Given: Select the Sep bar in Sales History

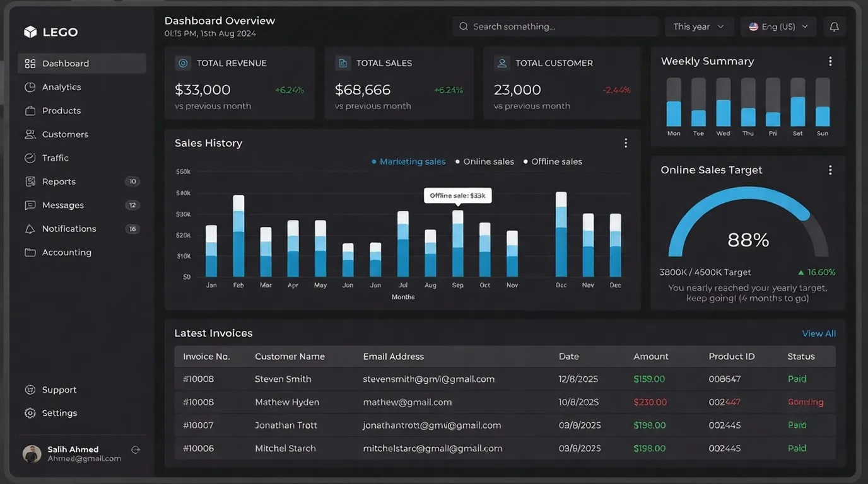Looking at the screenshot, I should click(x=458, y=244).
